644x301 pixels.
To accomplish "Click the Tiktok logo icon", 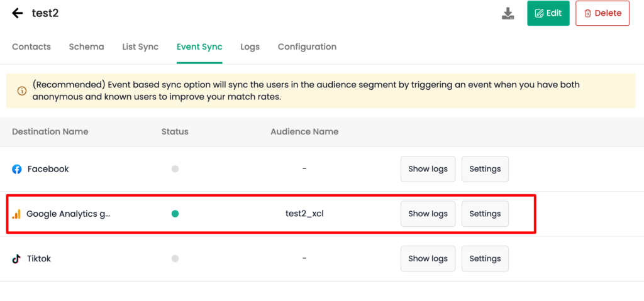I will point(16,259).
